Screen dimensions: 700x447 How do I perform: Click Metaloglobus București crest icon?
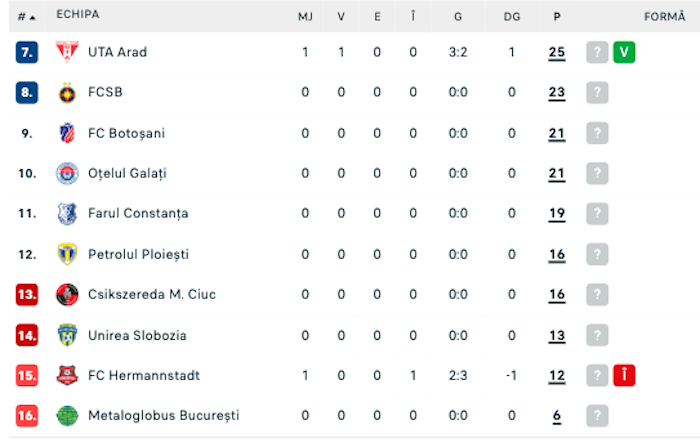click(x=67, y=415)
